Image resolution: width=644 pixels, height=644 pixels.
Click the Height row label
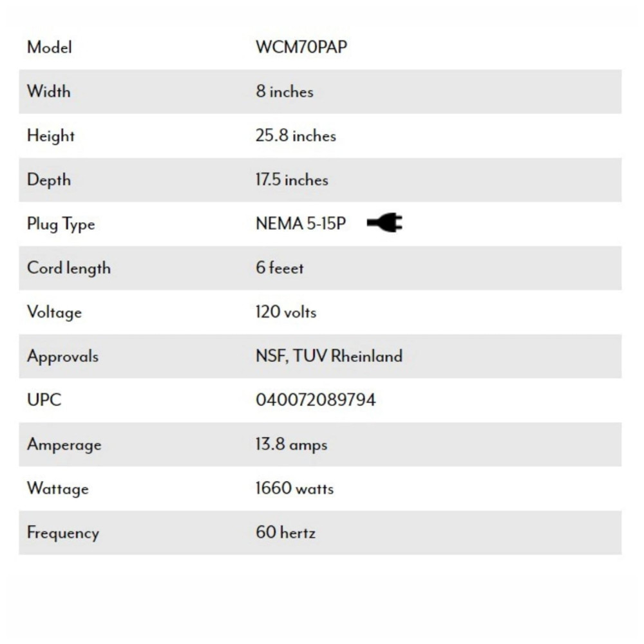tap(51, 136)
